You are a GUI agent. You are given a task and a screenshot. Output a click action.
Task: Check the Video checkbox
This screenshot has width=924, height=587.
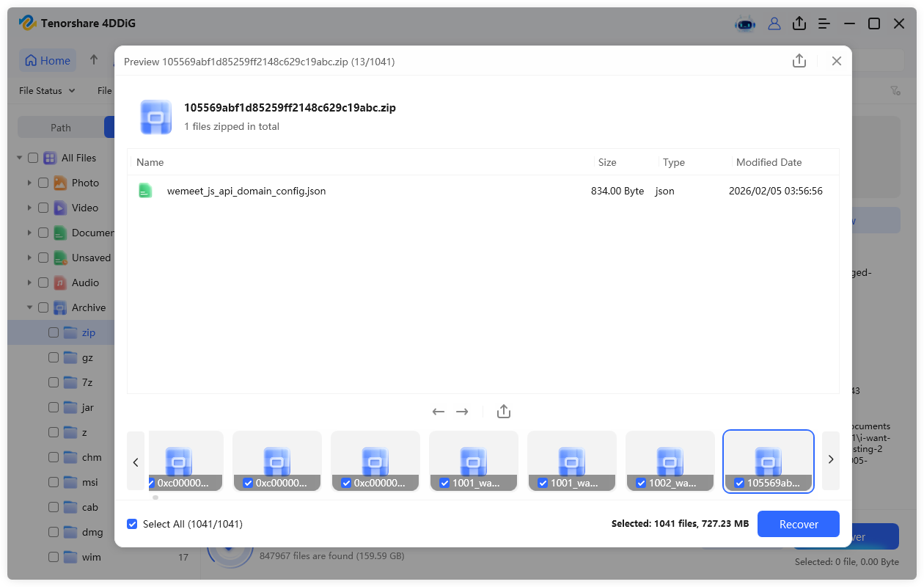43,208
